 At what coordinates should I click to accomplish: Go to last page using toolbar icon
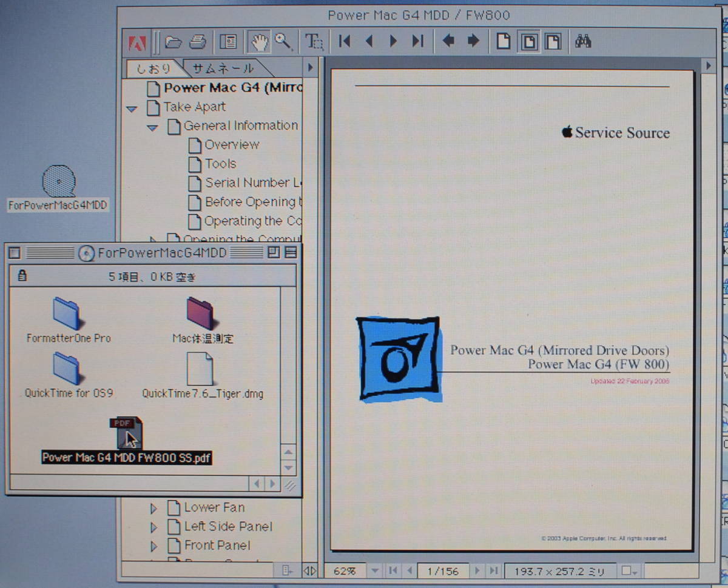pyautogui.click(x=417, y=42)
